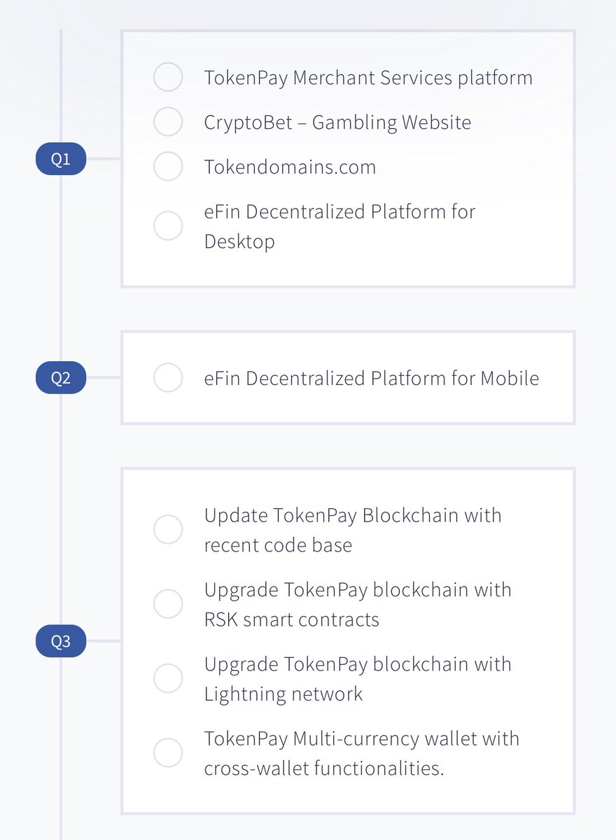Click the TokenPay Merchant Services platform text
The width and height of the screenshot is (616, 840).
pyautogui.click(x=368, y=78)
